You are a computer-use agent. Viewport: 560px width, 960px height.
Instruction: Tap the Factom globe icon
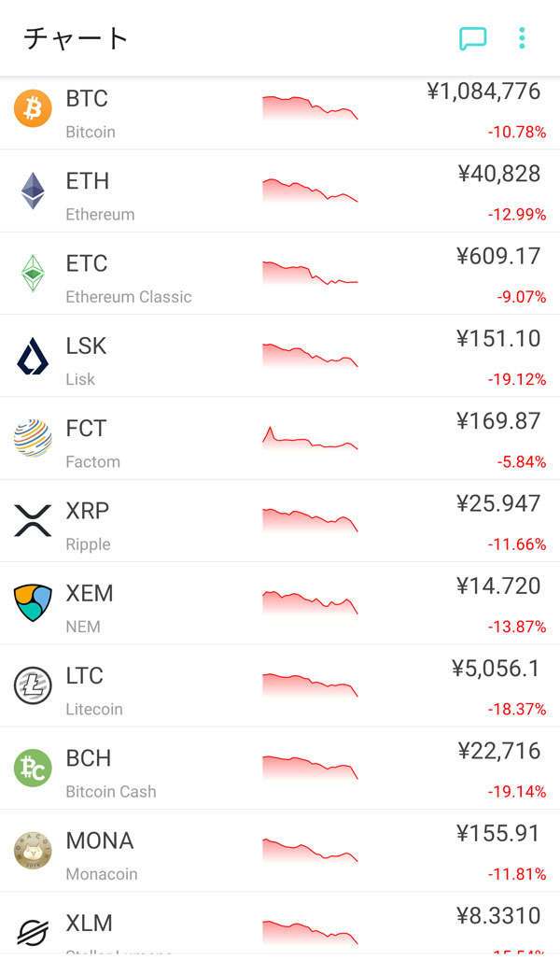coord(33,438)
